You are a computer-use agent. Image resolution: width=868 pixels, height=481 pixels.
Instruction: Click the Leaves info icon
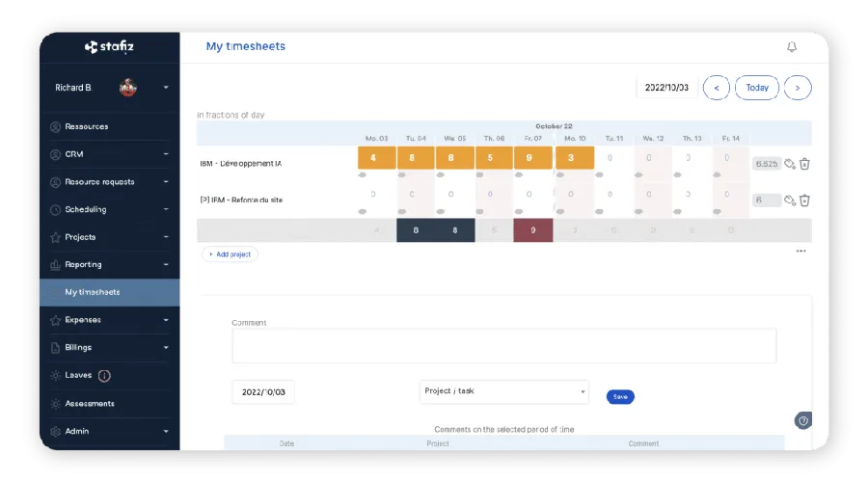click(x=104, y=376)
